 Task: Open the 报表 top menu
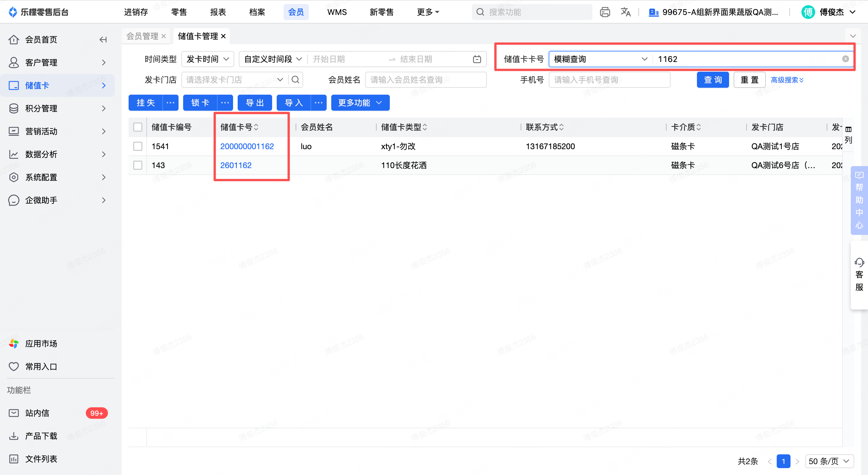click(x=218, y=12)
